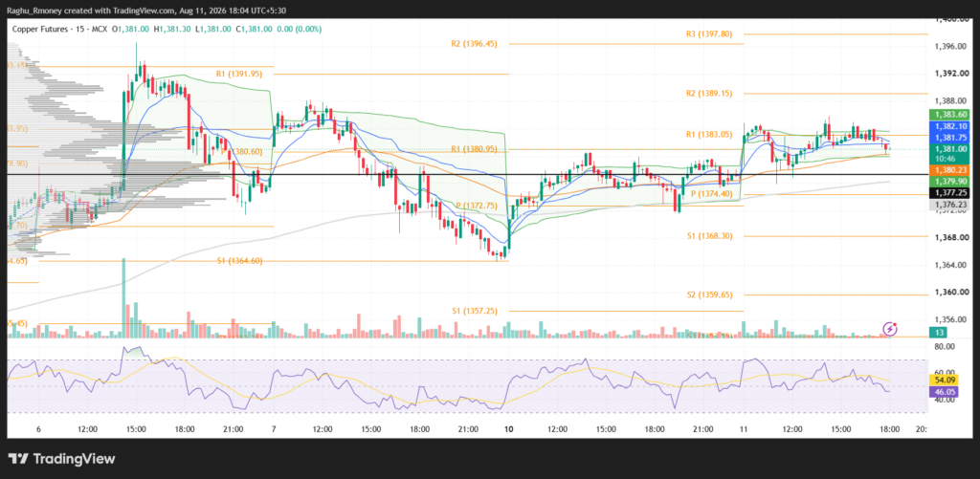The height and width of the screenshot is (479, 980).
Task: Click the 0.00 (0.00%) change value
Action: pyautogui.click(x=300, y=30)
